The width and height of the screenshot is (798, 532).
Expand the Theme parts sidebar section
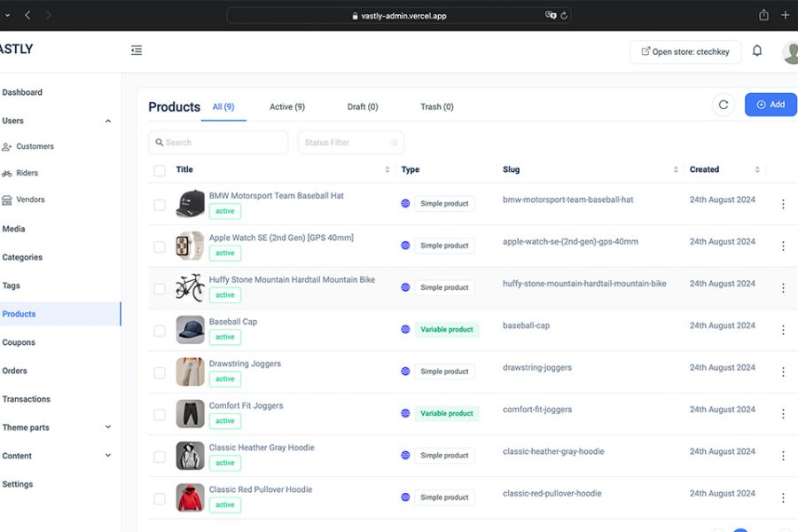coord(108,427)
